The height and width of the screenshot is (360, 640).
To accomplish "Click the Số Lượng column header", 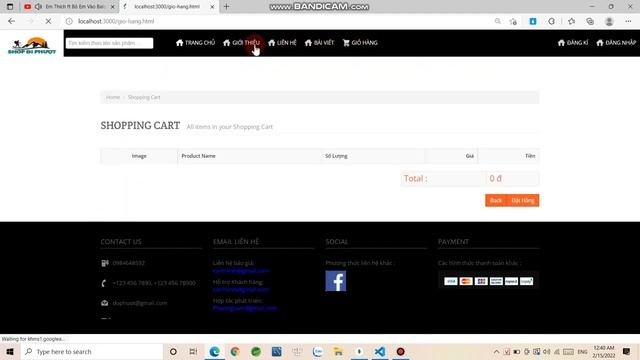I will click(336, 156).
